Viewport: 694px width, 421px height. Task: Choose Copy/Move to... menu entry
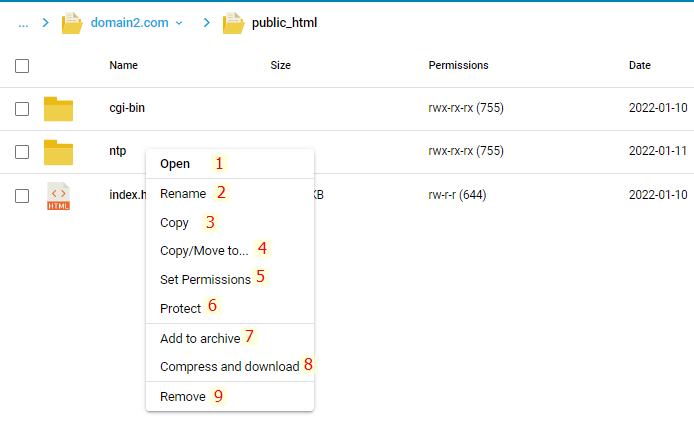pos(204,251)
